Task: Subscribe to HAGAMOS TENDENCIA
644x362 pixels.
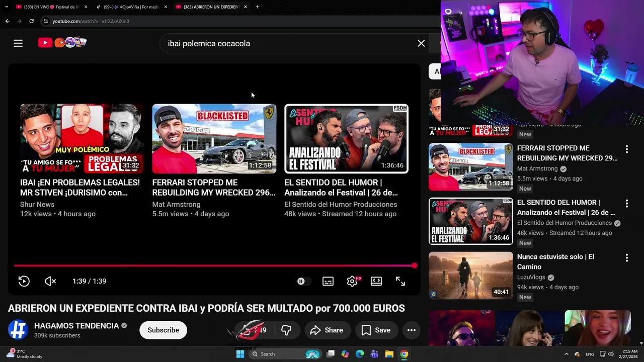Action: pos(163,330)
